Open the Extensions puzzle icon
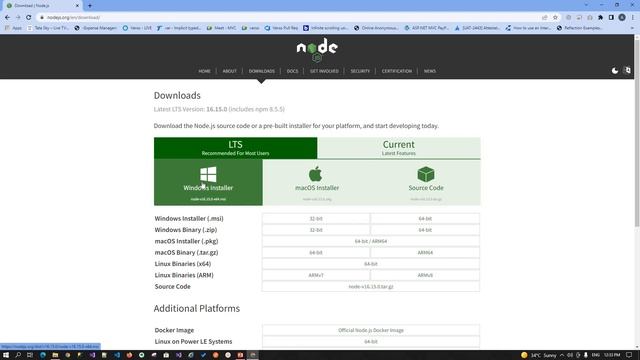This screenshot has height=360, width=640. 600,18
